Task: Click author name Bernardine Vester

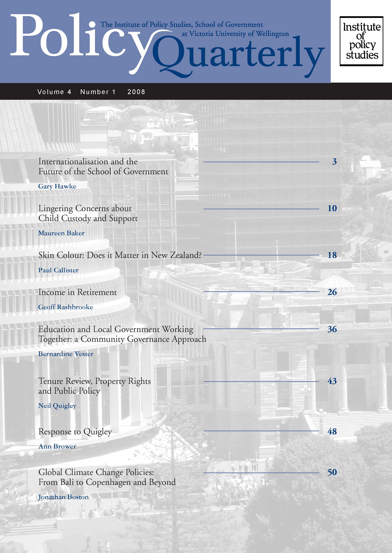Action: coord(66,354)
